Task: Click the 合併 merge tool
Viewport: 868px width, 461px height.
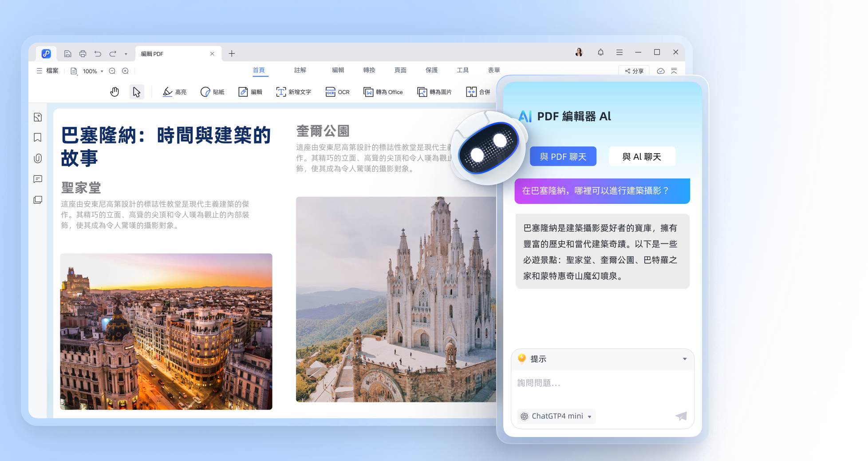Action: (x=478, y=92)
